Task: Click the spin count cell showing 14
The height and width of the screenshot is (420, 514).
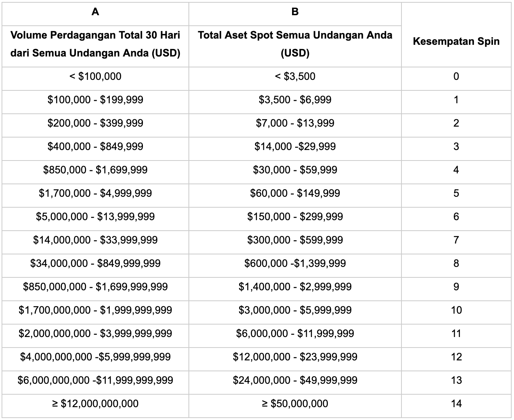Action: tap(456, 404)
